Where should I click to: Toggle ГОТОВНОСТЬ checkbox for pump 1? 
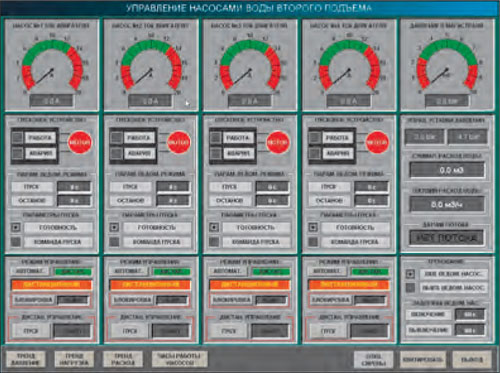pos(16,227)
